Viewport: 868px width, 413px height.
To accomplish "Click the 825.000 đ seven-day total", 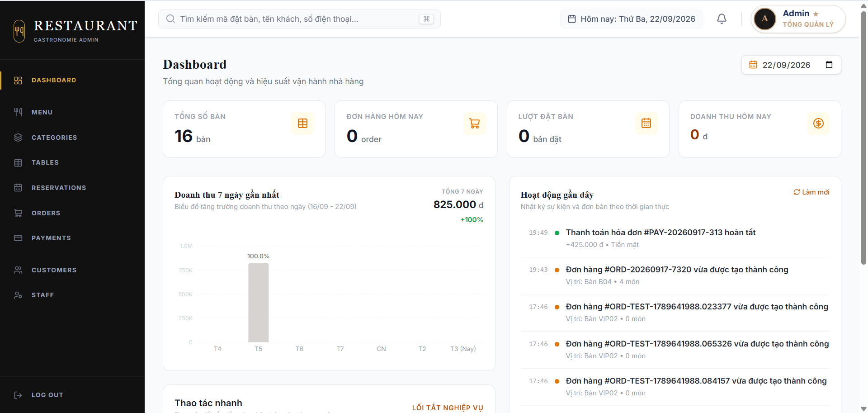I will 458,204.
